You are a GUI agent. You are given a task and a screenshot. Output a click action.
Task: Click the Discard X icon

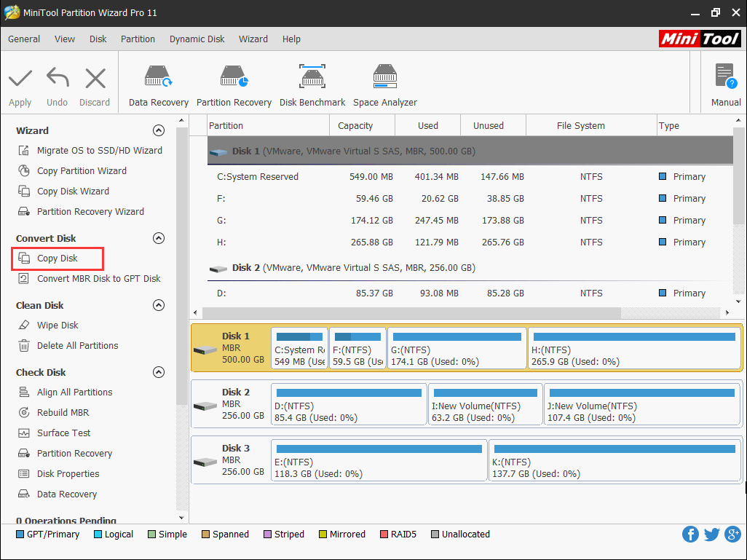95,79
